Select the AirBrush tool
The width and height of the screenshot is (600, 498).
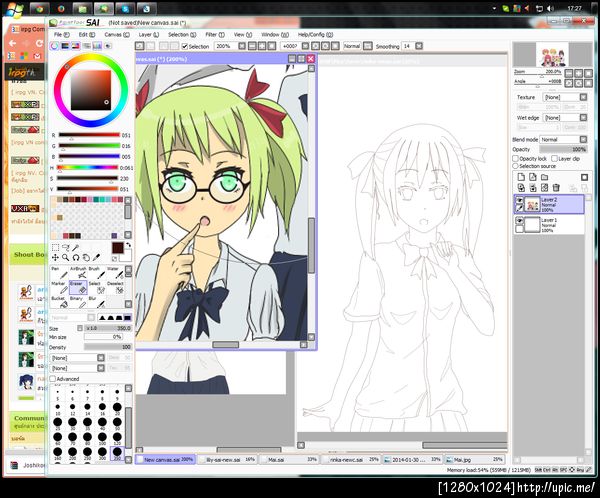click(x=78, y=273)
